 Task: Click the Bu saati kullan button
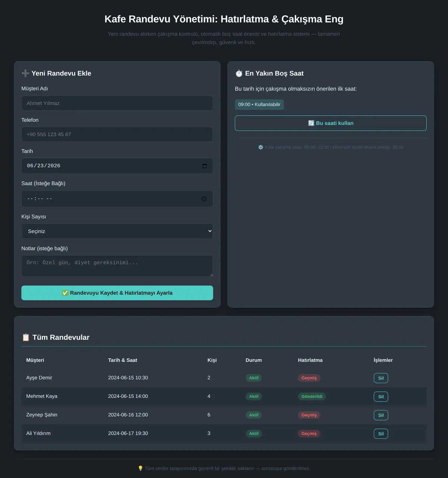[x=331, y=123]
